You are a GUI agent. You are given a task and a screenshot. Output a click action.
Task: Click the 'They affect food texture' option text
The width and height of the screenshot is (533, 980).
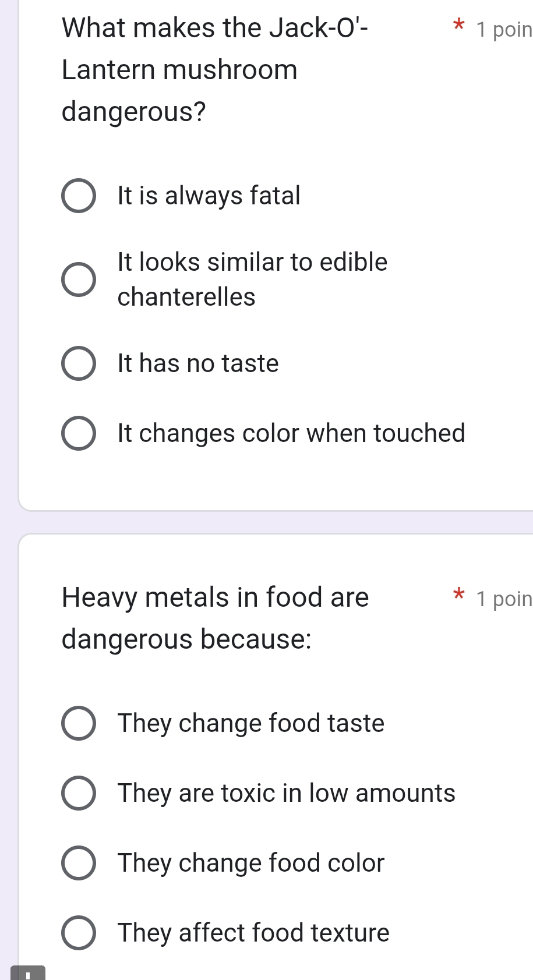[x=253, y=933]
